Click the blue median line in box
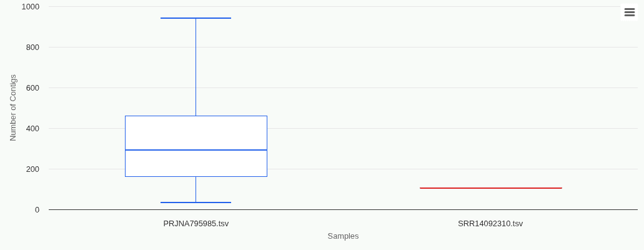Image resolution: width=644 pixels, height=250 pixels. pos(196,150)
